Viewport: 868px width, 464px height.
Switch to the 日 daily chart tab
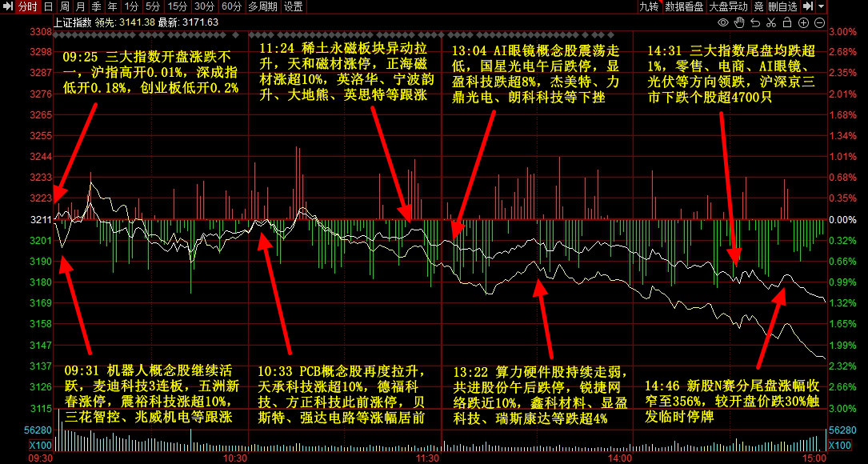click(x=48, y=6)
